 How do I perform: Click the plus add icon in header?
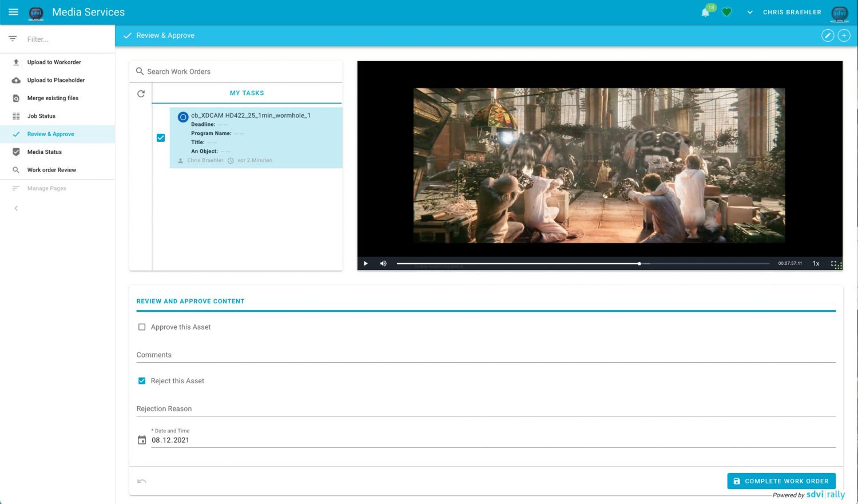tap(844, 35)
